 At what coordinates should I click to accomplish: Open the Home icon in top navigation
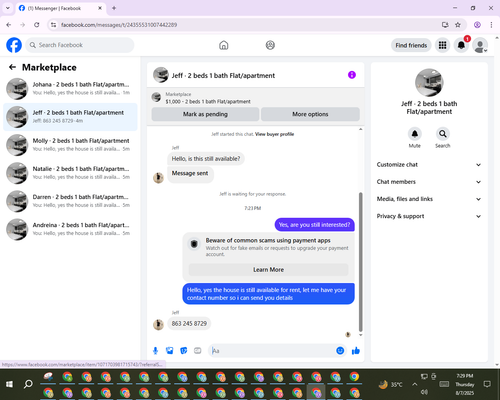point(224,45)
